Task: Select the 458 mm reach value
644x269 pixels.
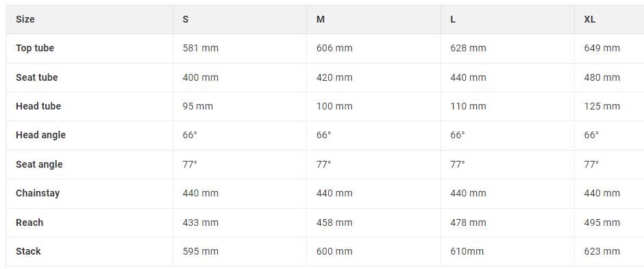Action: click(334, 222)
